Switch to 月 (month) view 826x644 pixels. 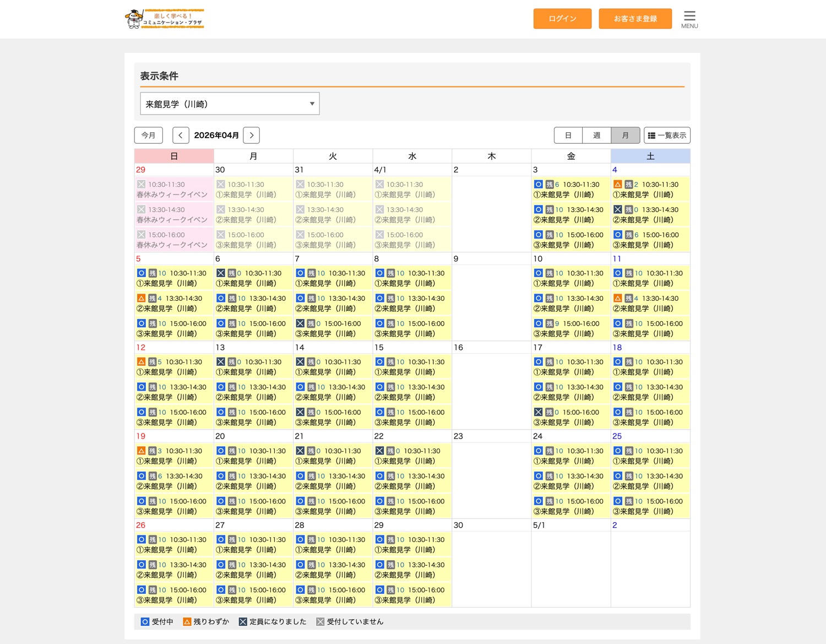point(625,136)
